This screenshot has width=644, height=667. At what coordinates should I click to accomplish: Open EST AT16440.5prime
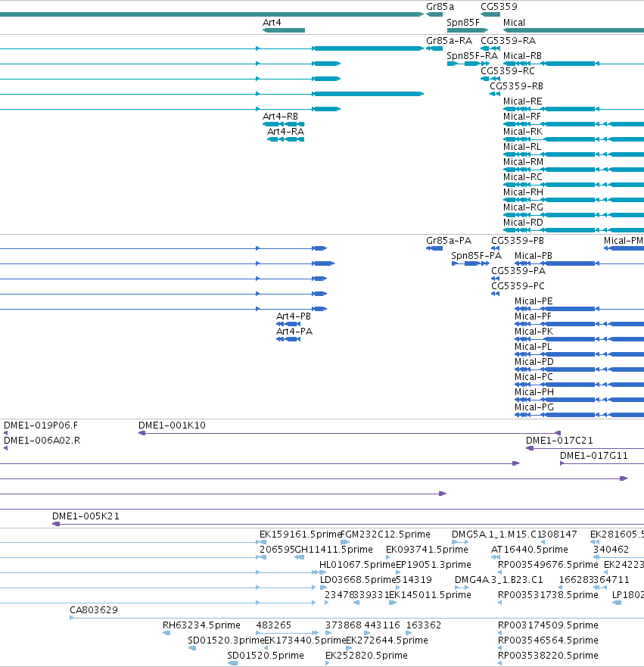tap(529, 550)
